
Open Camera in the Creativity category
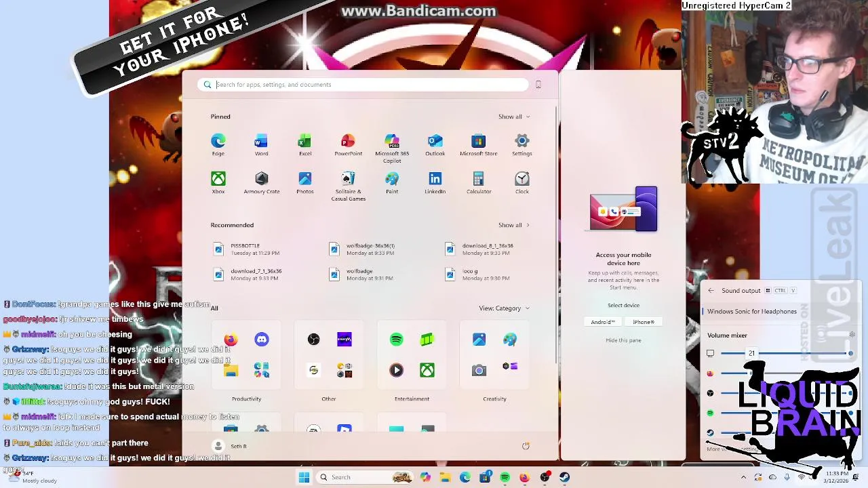point(479,370)
